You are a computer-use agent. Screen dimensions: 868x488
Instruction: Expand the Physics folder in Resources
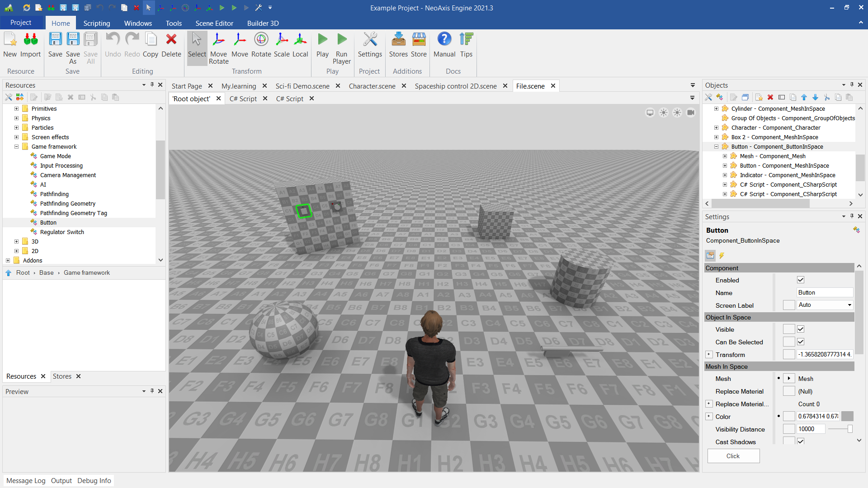[16, 118]
